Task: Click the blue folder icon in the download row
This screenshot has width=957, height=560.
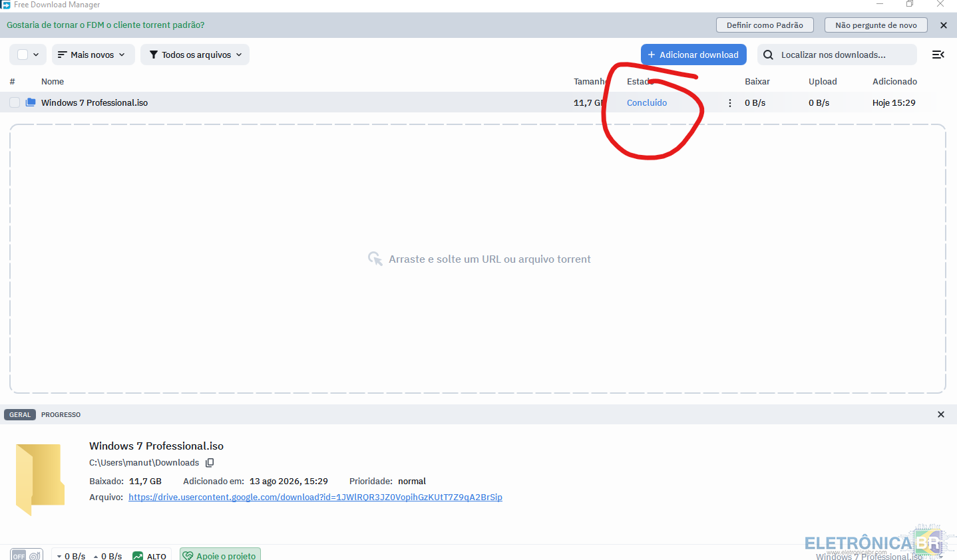Action: point(31,102)
